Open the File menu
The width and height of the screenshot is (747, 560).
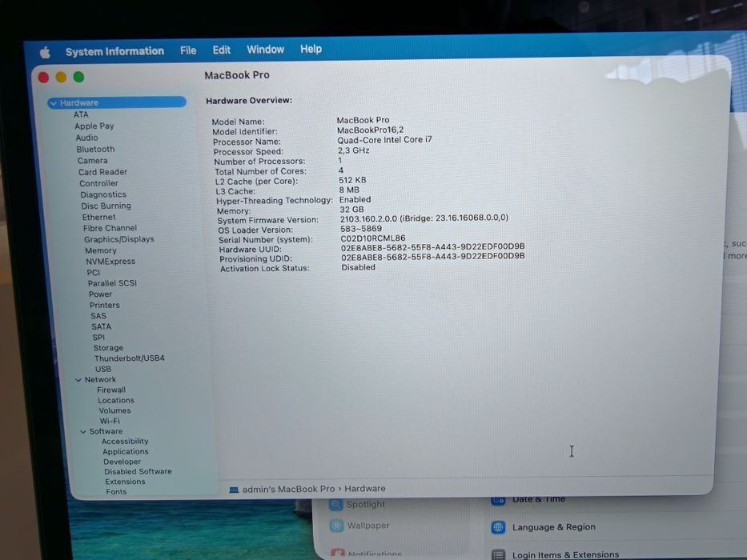188,50
